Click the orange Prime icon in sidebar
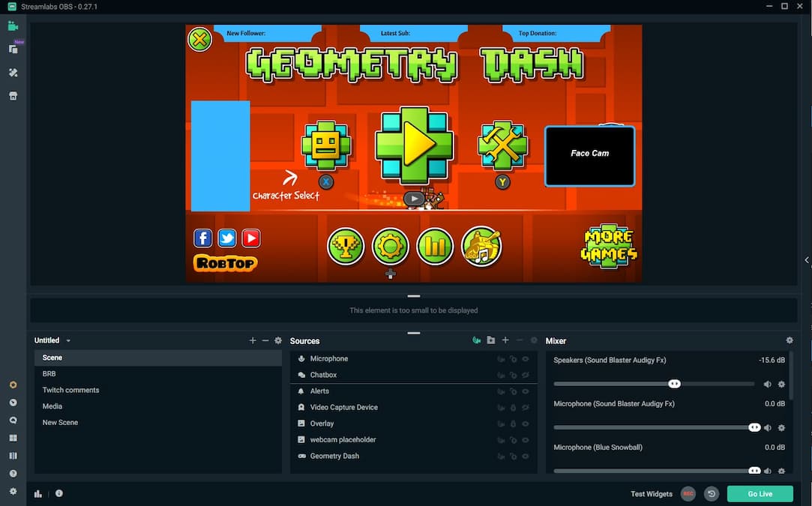This screenshot has height=506, width=812. tap(13, 385)
